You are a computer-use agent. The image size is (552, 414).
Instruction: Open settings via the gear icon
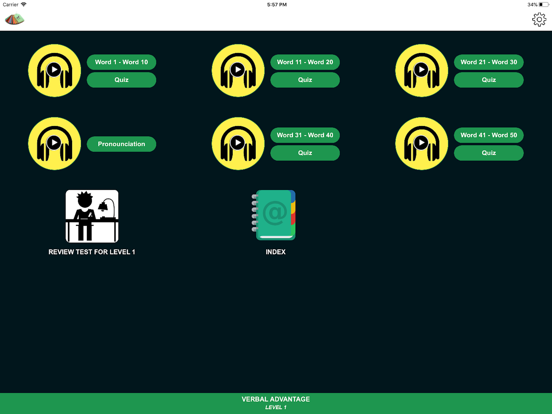(539, 20)
